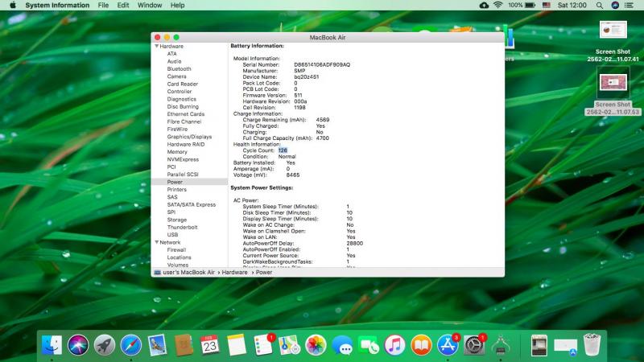Click the battery status icon
The height and width of the screenshot is (362, 644).
[530, 6]
